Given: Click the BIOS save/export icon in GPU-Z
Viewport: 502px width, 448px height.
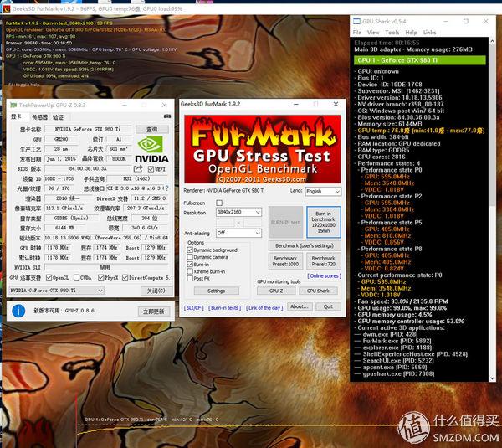Looking at the screenshot, I should click(138, 168).
